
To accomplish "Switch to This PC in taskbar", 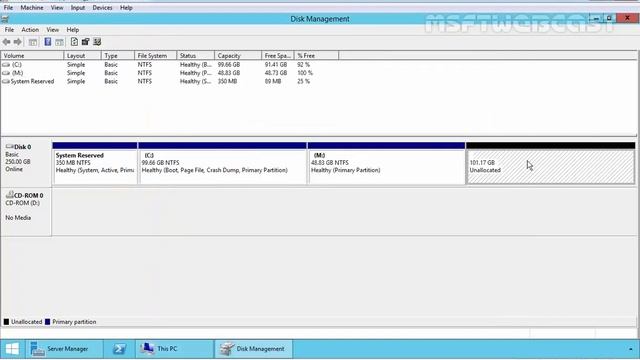I will pyautogui.click(x=175, y=349).
